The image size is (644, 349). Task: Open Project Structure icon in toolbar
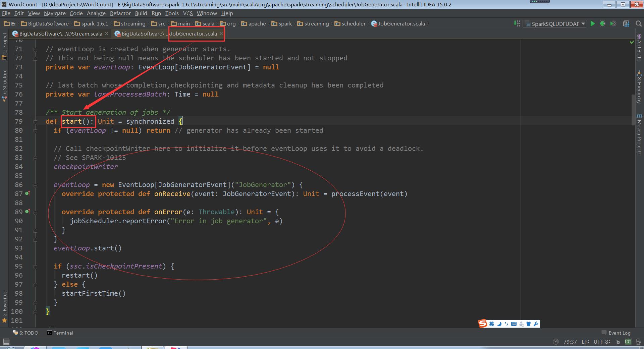coord(626,23)
